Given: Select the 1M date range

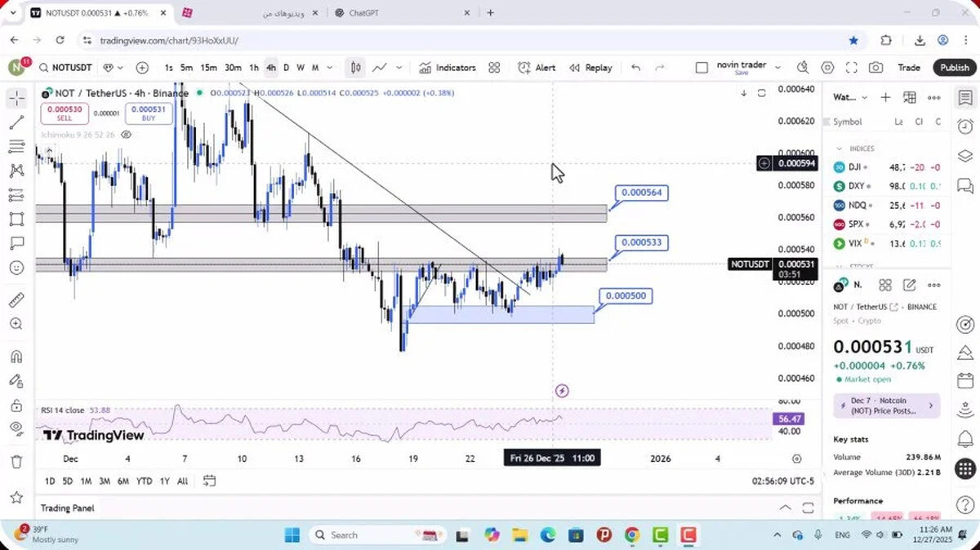Looking at the screenshot, I should (86, 481).
